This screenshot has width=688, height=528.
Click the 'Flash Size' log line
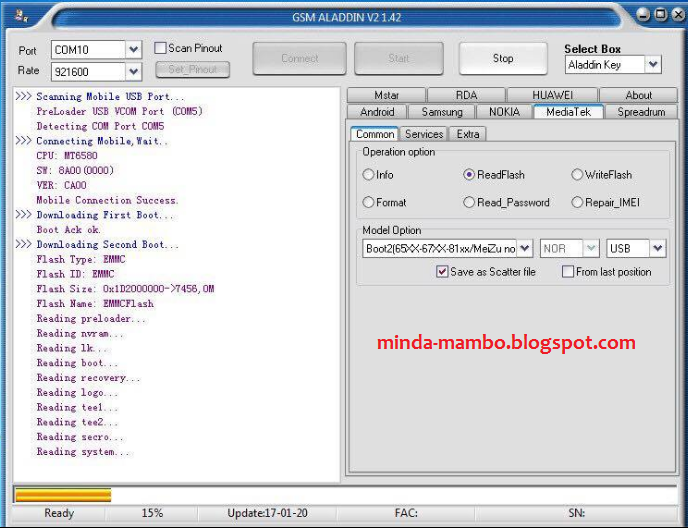[125, 289]
